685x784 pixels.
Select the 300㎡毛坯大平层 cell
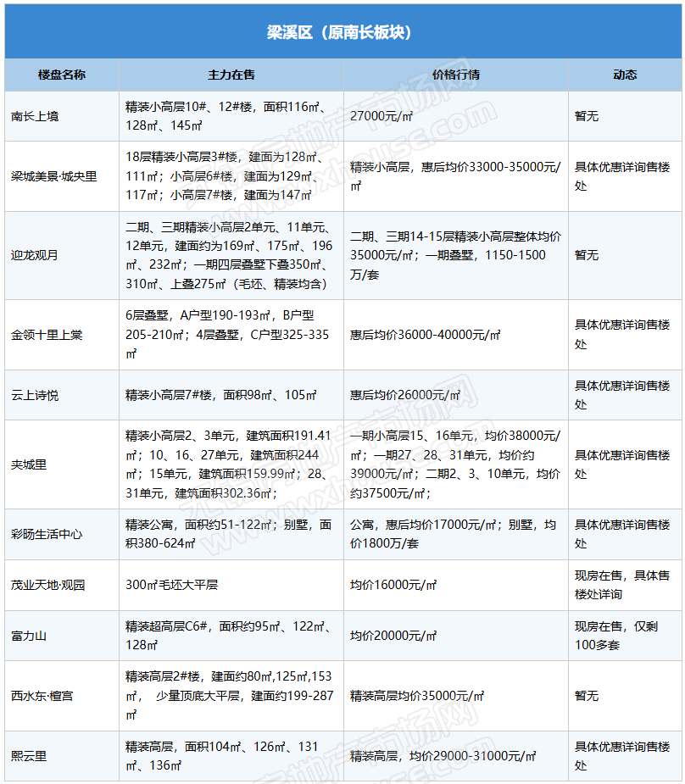click(x=175, y=585)
